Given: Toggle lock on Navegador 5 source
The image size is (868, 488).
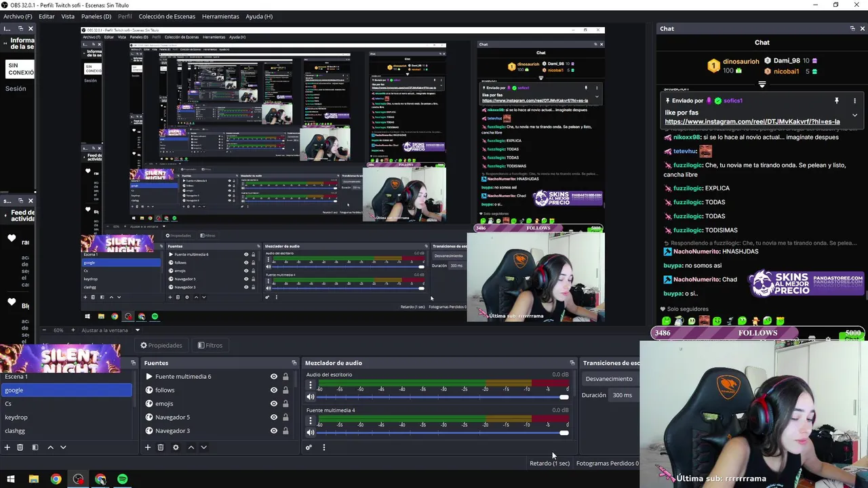Looking at the screenshot, I should coord(285,418).
